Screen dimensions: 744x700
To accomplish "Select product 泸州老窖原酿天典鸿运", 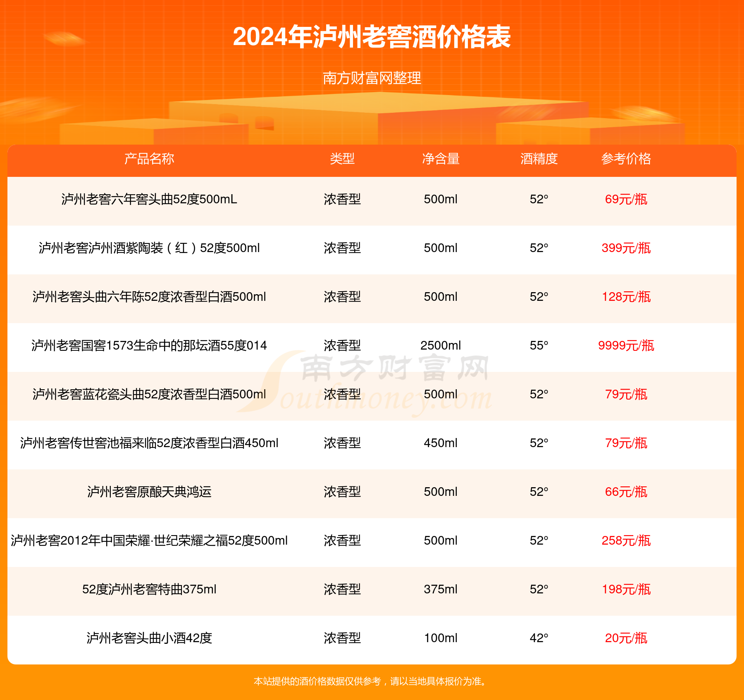I will pyautogui.click(x=149, y=492).
